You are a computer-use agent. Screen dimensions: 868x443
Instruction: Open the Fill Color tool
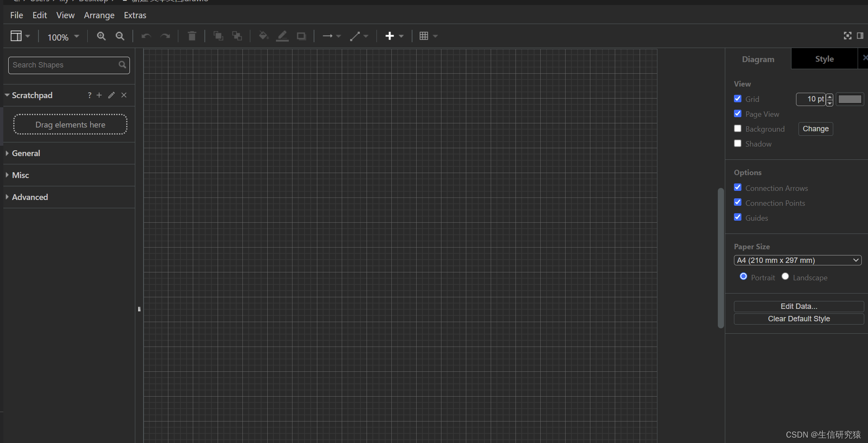click(x=263, y=36)
